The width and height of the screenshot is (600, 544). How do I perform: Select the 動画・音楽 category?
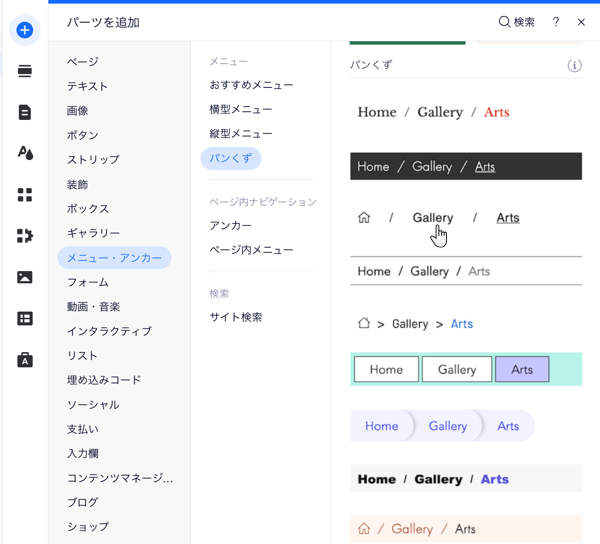point(93,307)
